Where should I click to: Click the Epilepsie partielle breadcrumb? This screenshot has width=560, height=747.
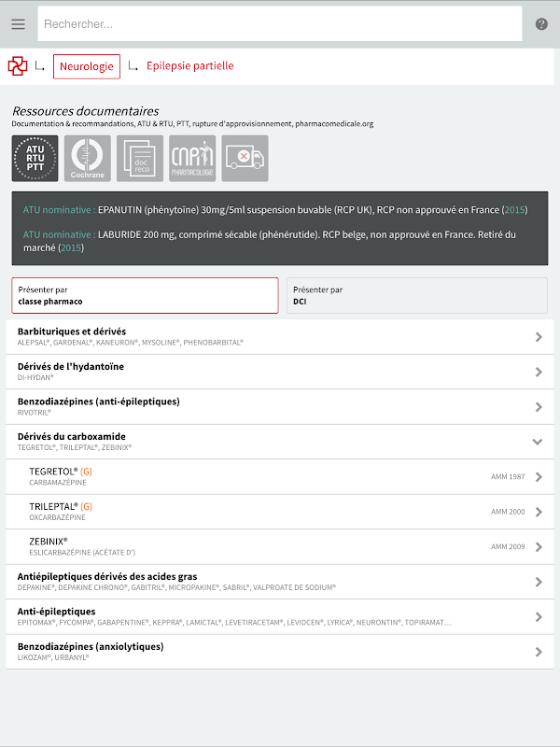pyautogui.click(x=190, y=66)
